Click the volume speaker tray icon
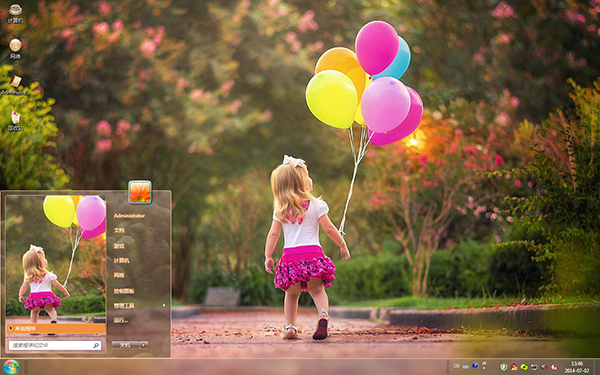 (x=543, y=367)
